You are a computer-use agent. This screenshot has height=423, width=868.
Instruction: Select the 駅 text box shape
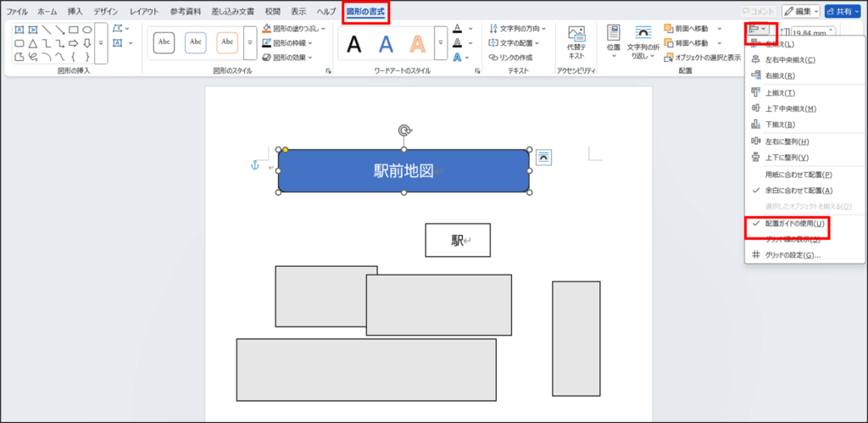[x=458, y=240]
